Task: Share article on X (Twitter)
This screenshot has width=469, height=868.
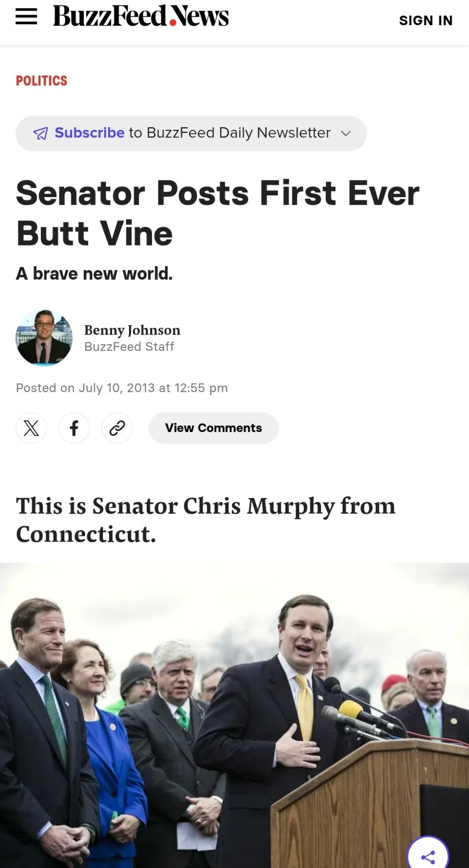Action: [x=31, y=428]
